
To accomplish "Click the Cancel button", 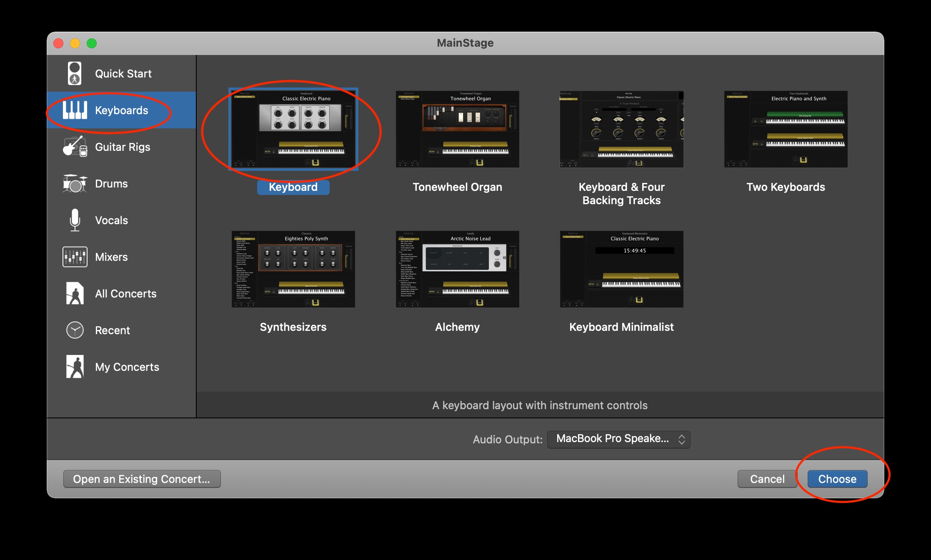I will 767,479.
